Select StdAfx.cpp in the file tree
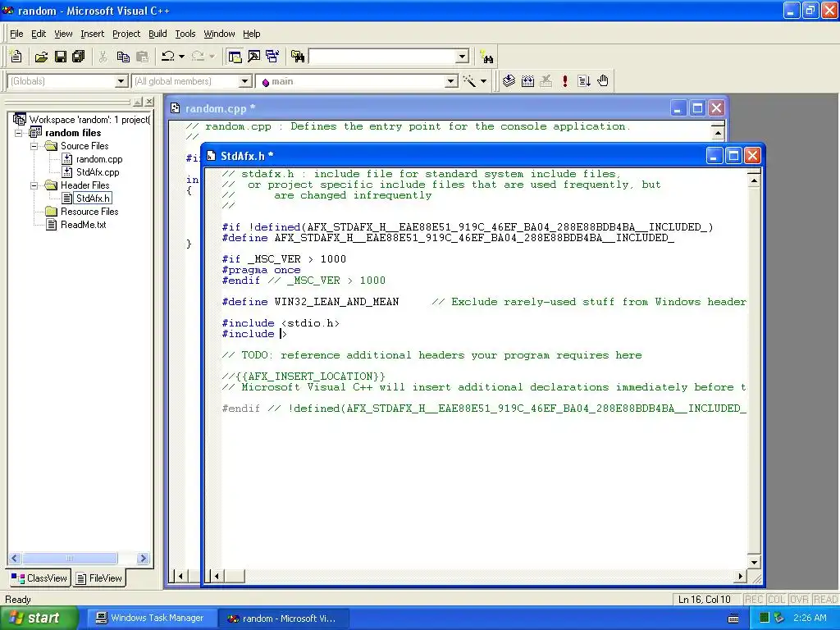The width and height of the screenshot is (840, 630). (98, 172)
